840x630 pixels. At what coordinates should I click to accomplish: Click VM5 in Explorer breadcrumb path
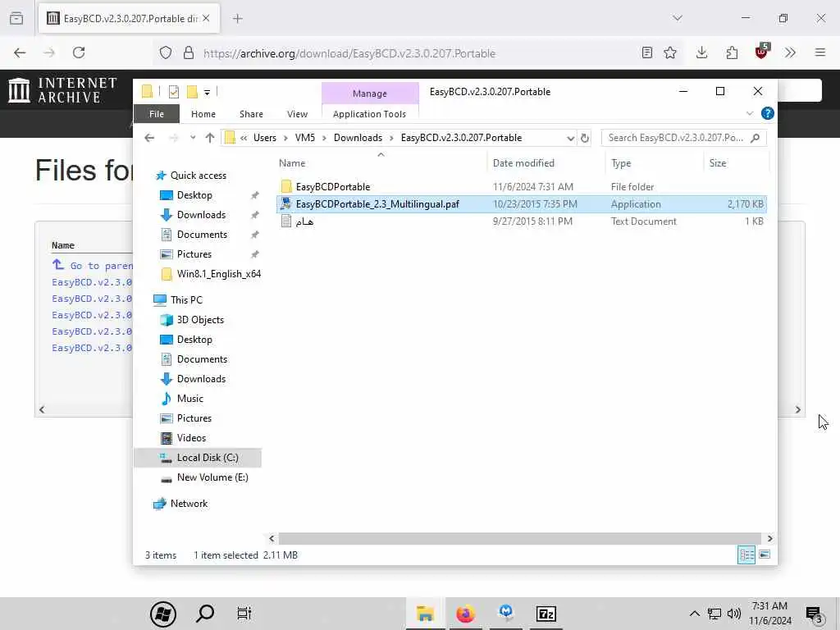[x=305, y=138]
